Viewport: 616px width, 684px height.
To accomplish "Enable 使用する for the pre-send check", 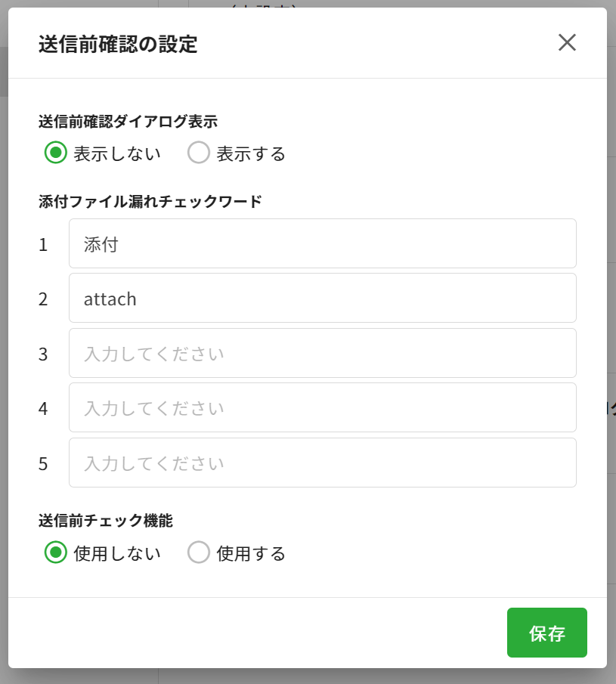I will point(199,553).
